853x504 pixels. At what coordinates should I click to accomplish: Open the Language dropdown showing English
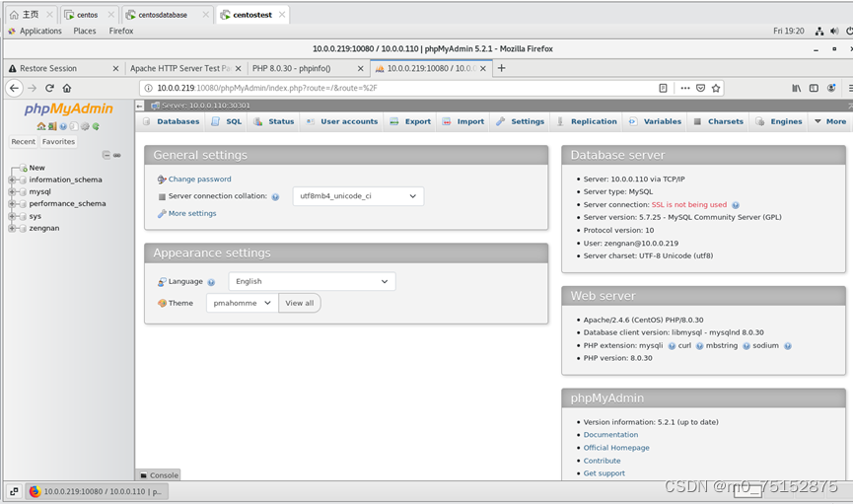click(x=312, y=281)
